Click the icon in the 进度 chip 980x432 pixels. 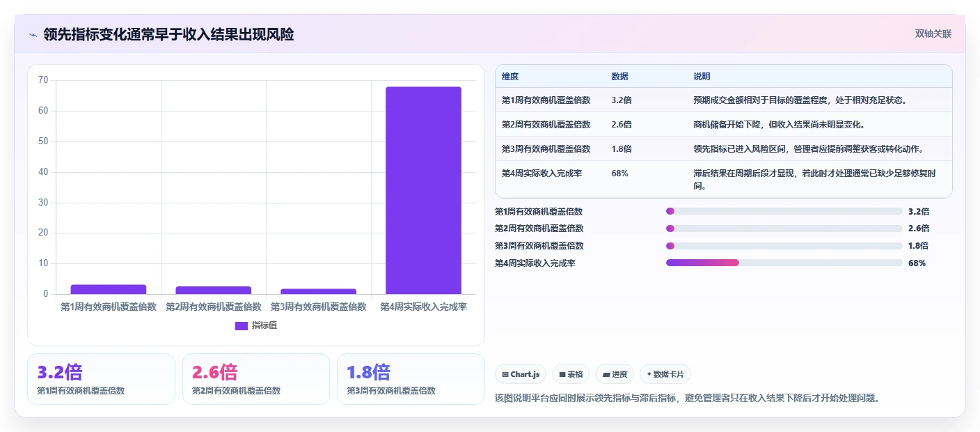tap(606, 374)
